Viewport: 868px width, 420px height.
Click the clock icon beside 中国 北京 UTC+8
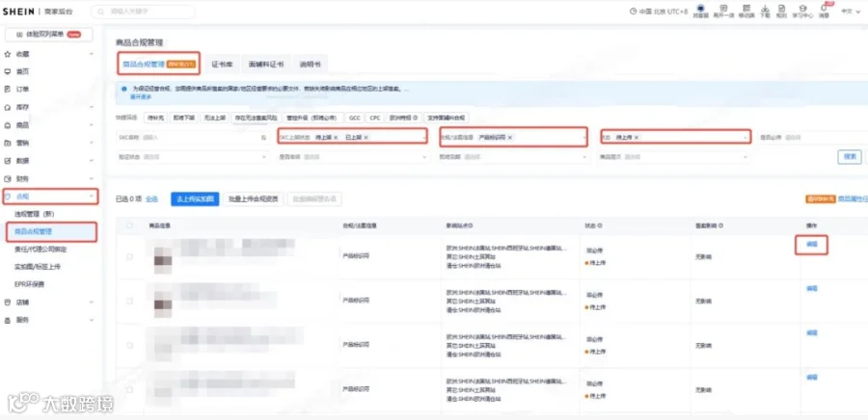coord(634,12)
